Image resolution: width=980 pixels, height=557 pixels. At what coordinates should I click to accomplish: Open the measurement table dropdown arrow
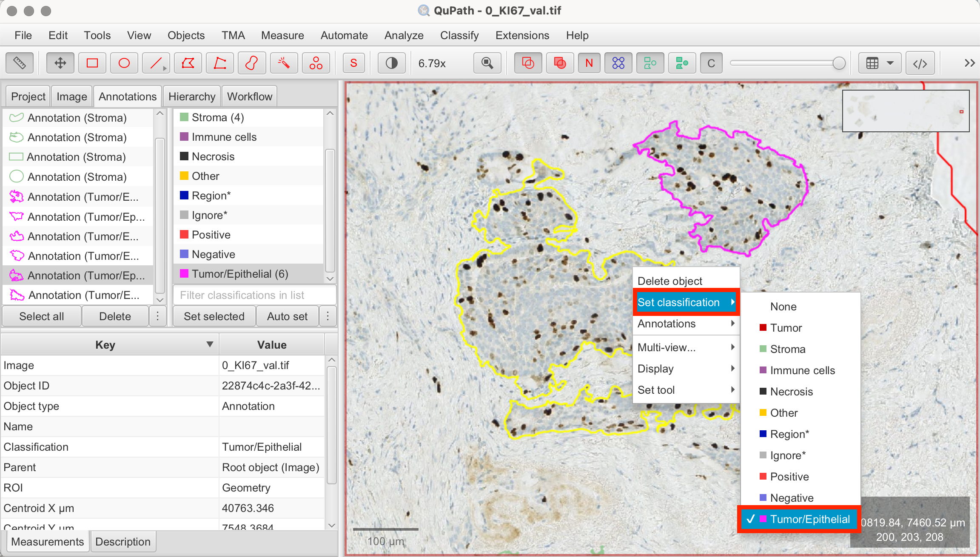pos(890,63)
